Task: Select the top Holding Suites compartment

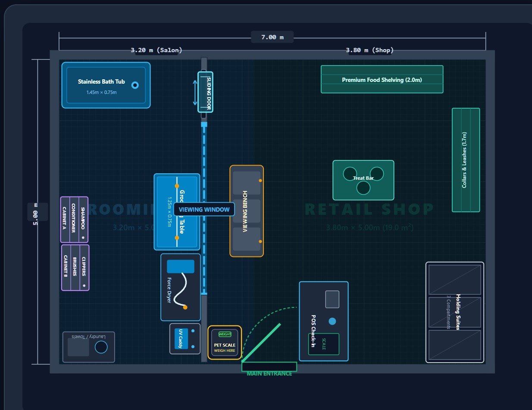Action: (x=455, y=280)
